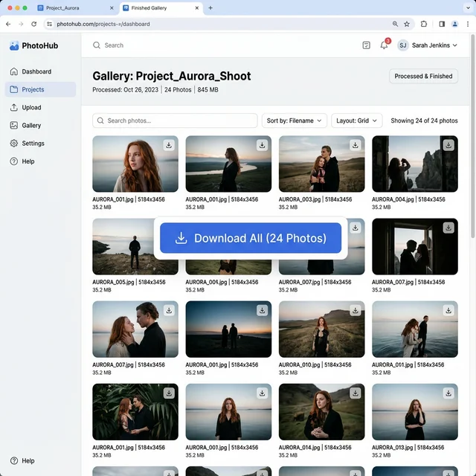Reload the page in browser

tap(33, 24)
